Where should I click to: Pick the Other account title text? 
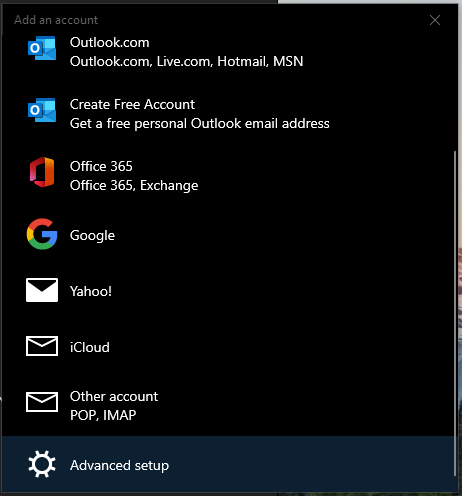pos(114,396)
